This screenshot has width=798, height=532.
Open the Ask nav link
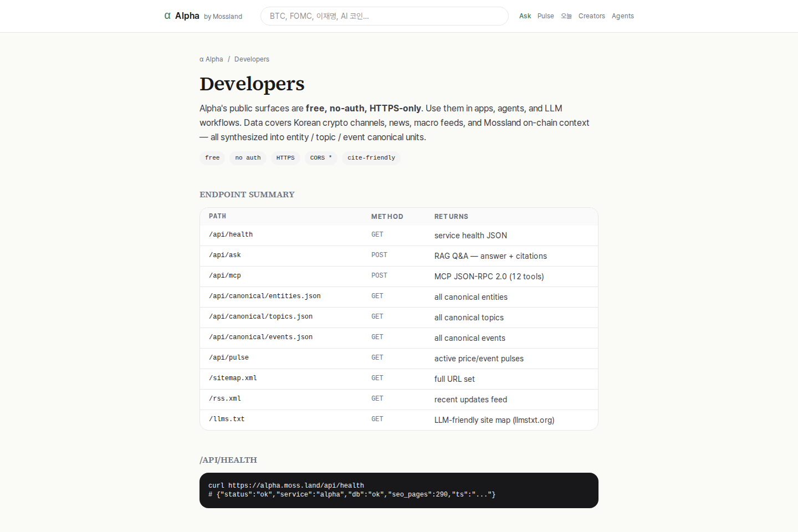pos(525,16)
